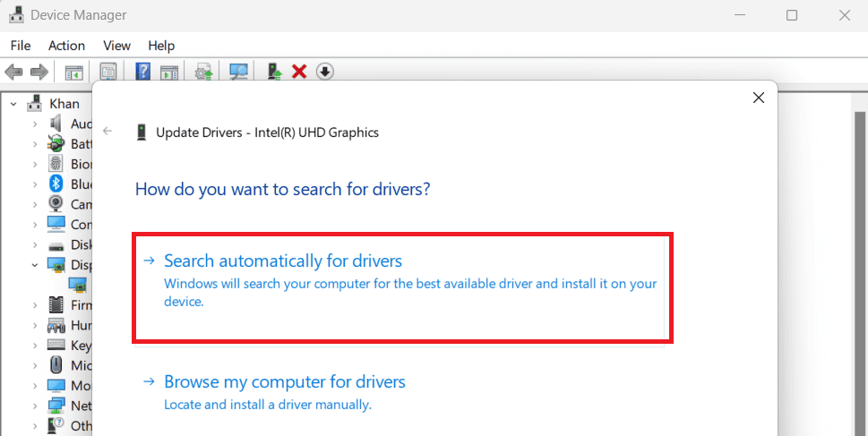Select the Khan computer root node icon
868x436 pixels.
35,104
